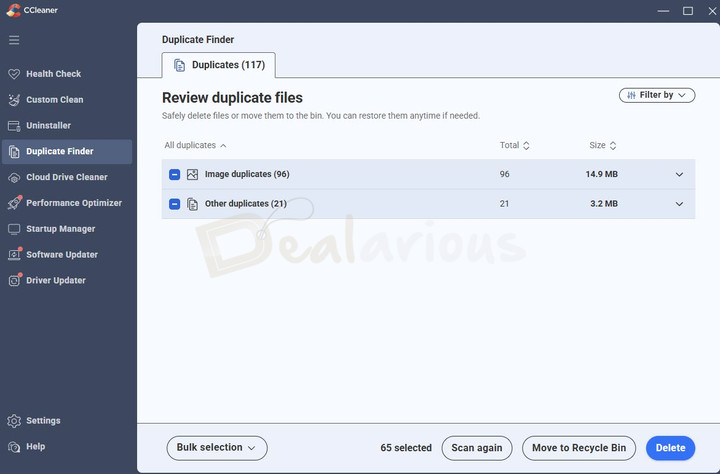Open the Uninstaller section

tap(67, 125)
